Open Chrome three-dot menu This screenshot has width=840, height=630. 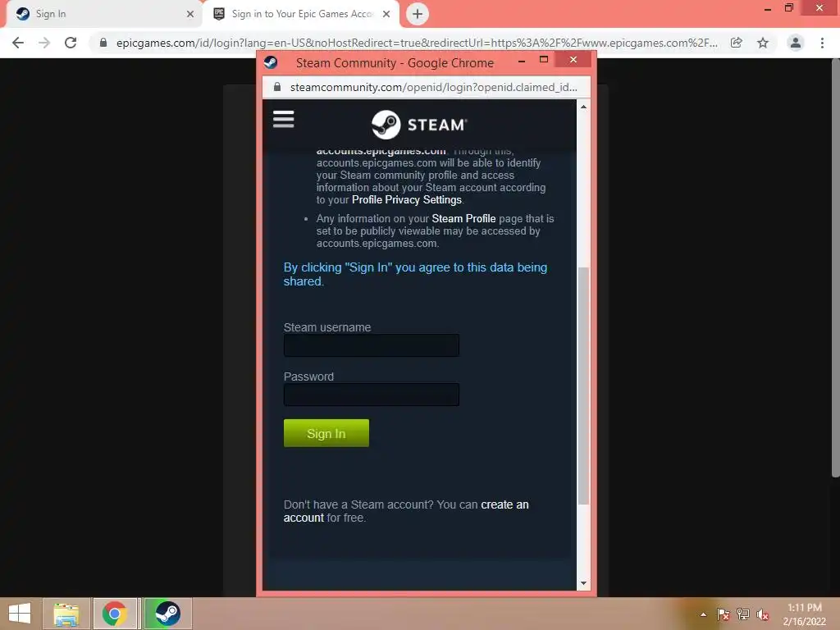(x=822, y=43)
